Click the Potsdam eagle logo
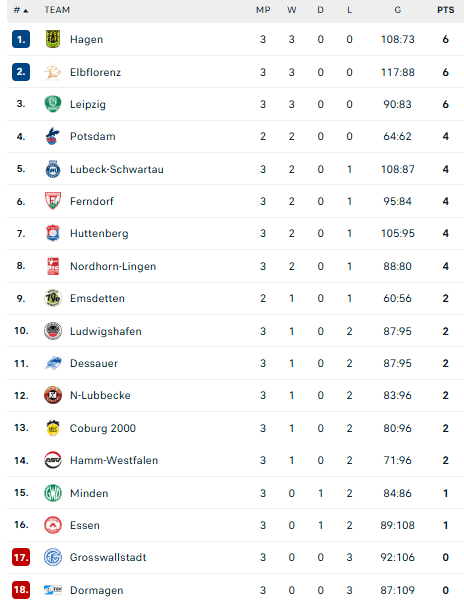This screenshot has height=603, width=464. click(x=53, y=136)
